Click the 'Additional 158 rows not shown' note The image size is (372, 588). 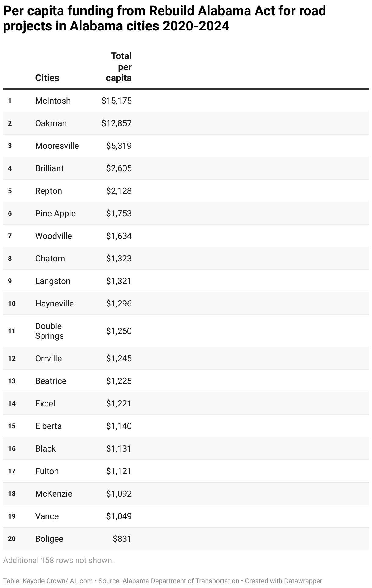59,560
